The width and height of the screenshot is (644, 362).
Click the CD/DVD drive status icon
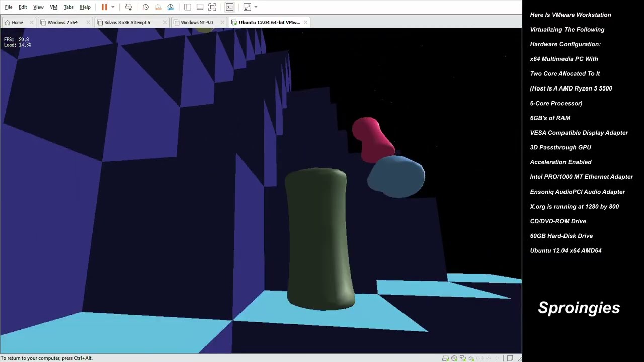tap(454, 358)
